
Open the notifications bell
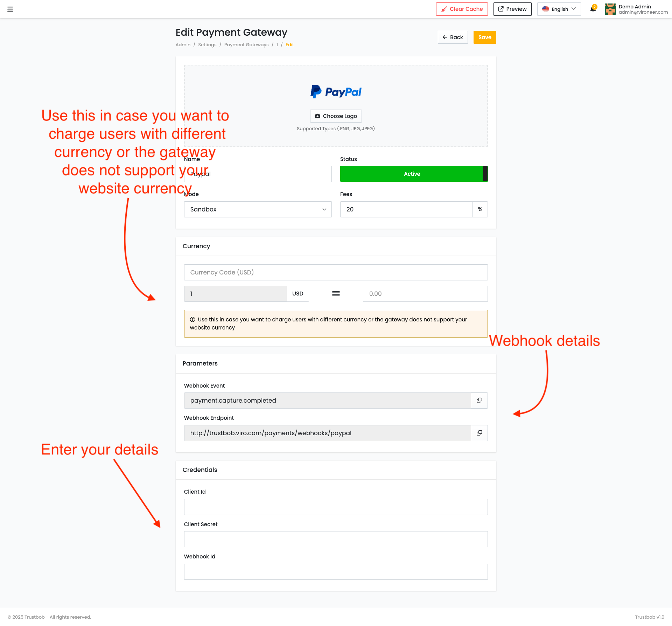click(x=593, y=9)
